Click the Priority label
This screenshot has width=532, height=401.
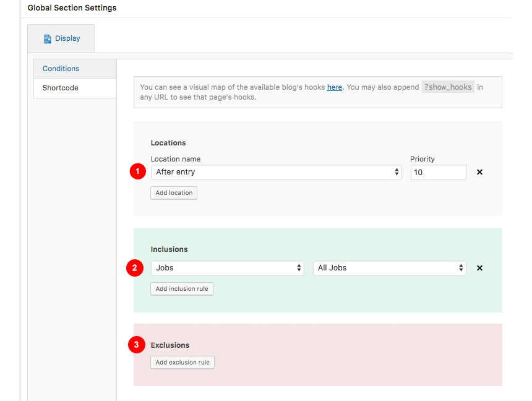pos(422,159)
